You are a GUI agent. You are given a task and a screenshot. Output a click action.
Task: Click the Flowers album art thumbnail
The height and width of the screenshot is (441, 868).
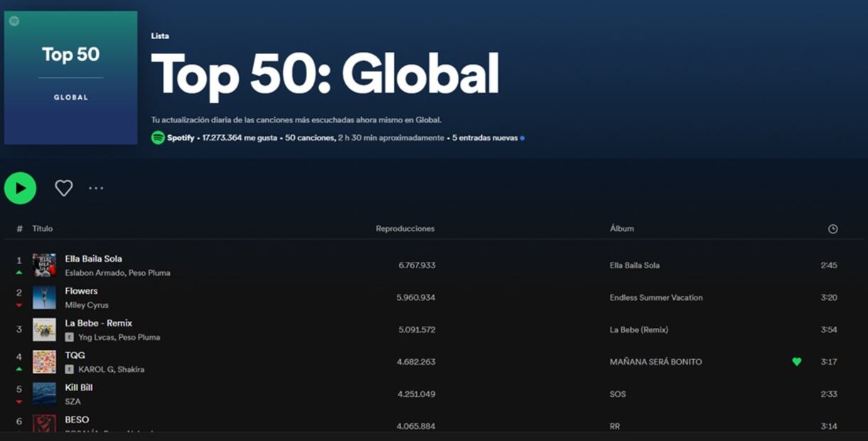(44, 297)
